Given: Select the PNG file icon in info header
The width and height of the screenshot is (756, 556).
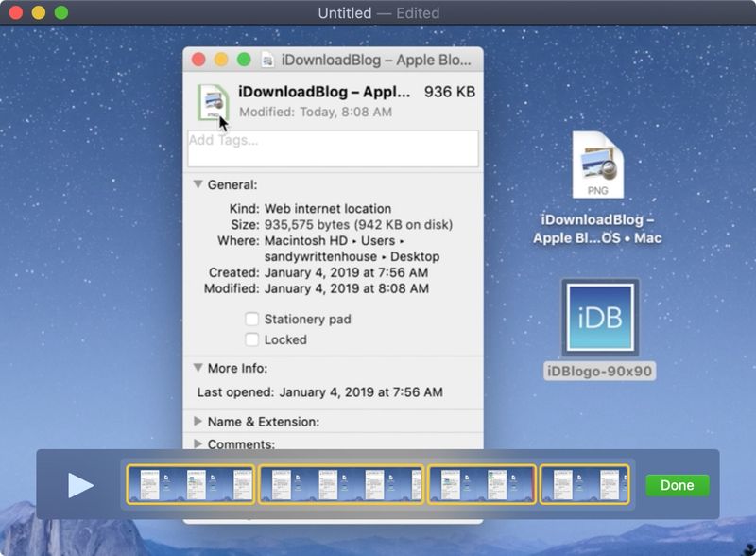Looking at the screenshot, I should pyautogui.click(x=213, y=102).
